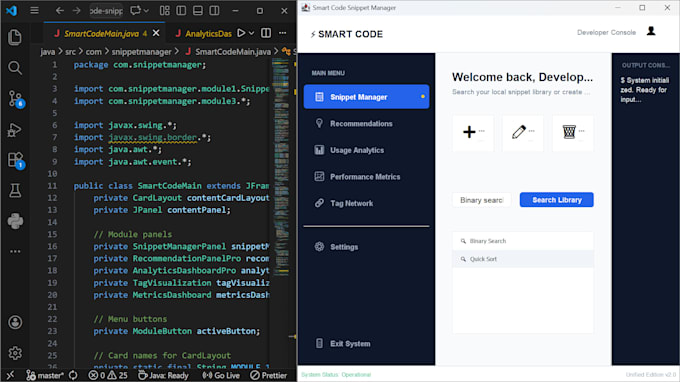Open the Testing flask view
This screenshot has height=382, width=680.
[x=15, y=191]
